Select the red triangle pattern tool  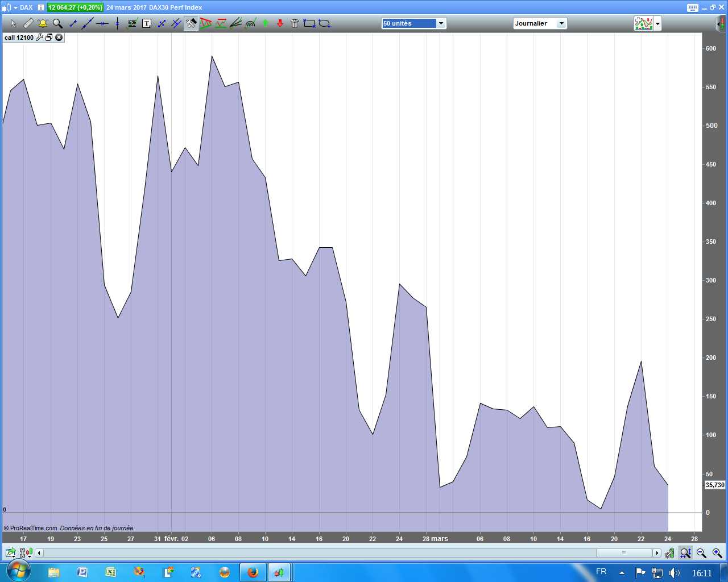tap(206, 23)
